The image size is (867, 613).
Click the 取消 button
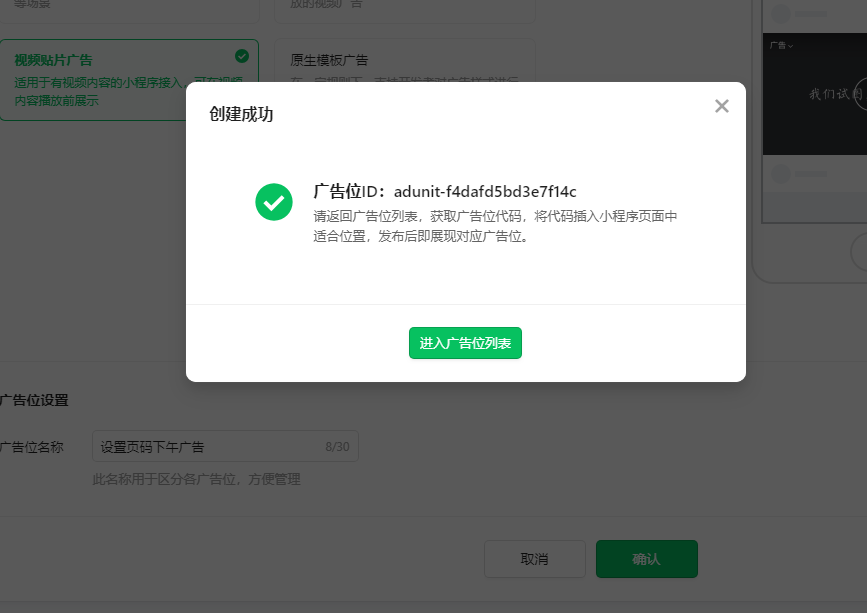[535, 559]
